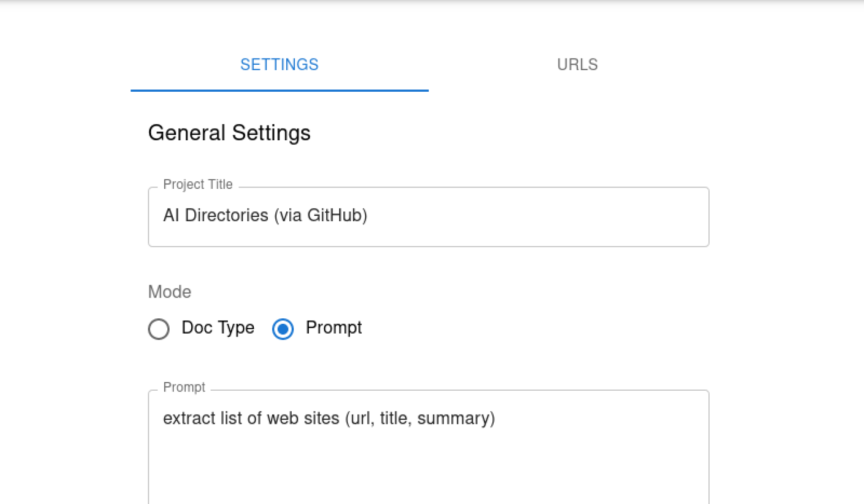Select the SETTINGS tab
Image resolution: width=864 pixels, height=504 pixels.
pos(279,65)
